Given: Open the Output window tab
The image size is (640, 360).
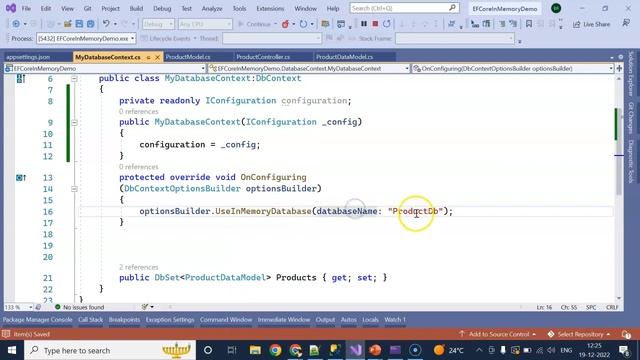Looking at the screenshot, I should coord(325,320).
